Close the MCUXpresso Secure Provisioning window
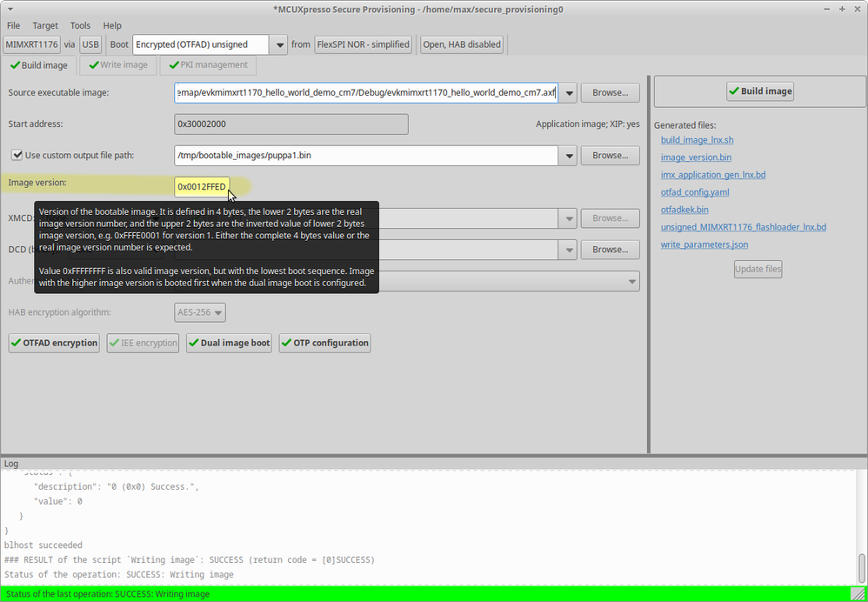Image resolution: width=868 pixels, height=602 pixels. tap(857, 10)
